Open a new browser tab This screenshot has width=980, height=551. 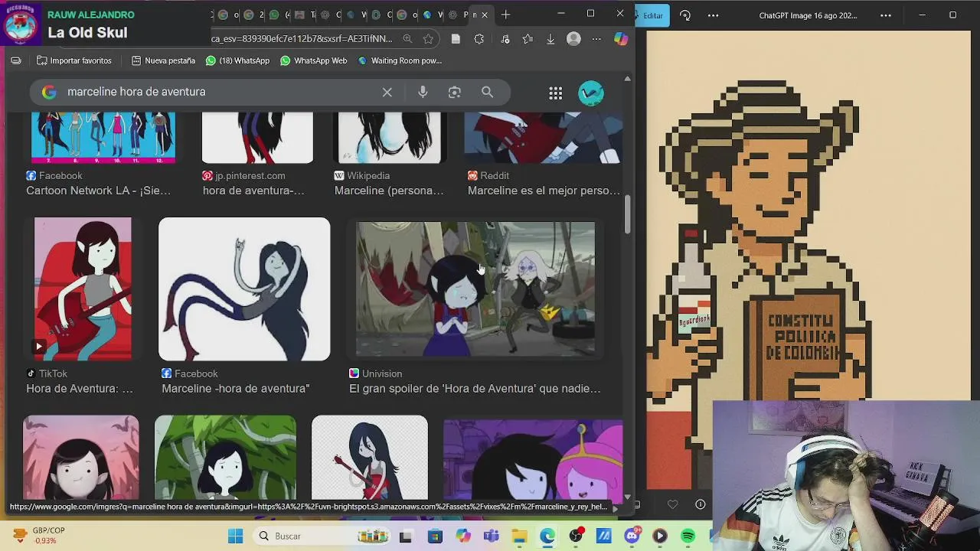click(506, 15)
